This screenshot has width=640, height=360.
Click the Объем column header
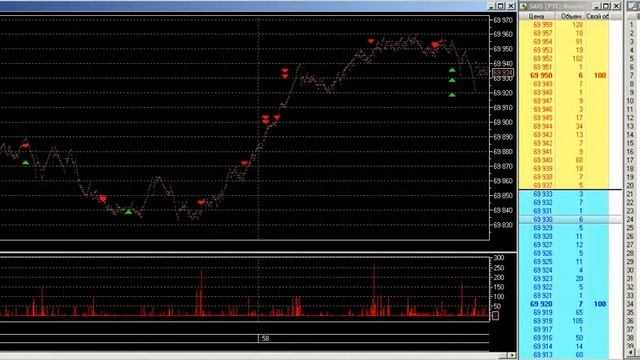[570, 16]
